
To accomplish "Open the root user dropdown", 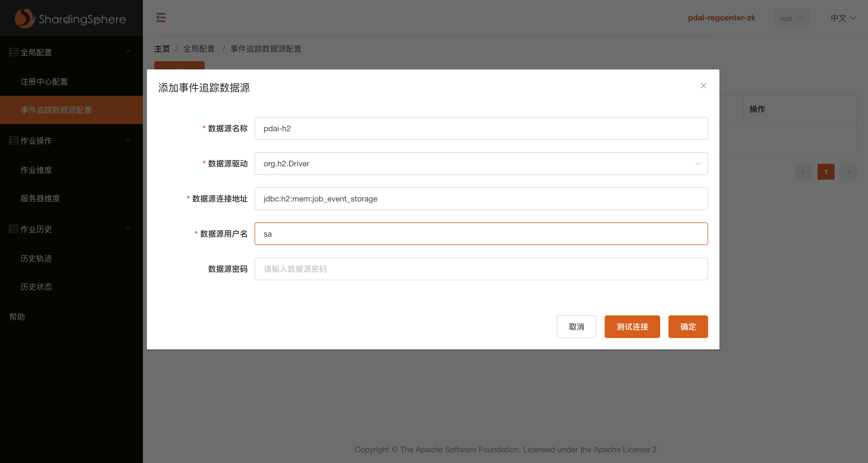I will pyautogui.click(x=791, y=18).
